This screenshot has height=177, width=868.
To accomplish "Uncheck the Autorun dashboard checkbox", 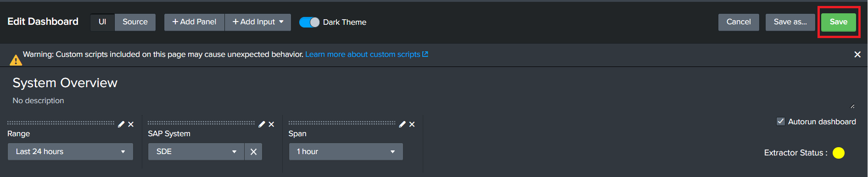I will pos(780,122).
